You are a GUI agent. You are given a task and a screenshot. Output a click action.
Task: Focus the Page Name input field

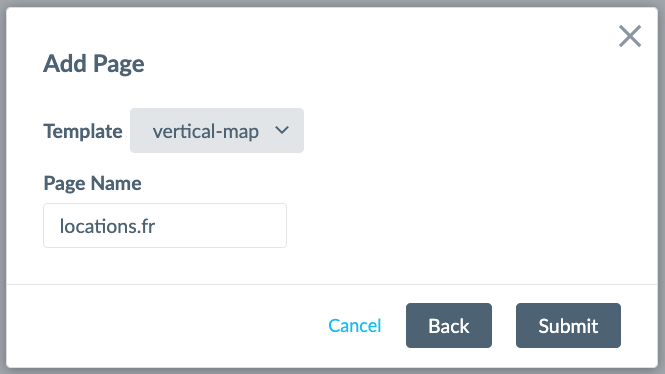[165, 226]
